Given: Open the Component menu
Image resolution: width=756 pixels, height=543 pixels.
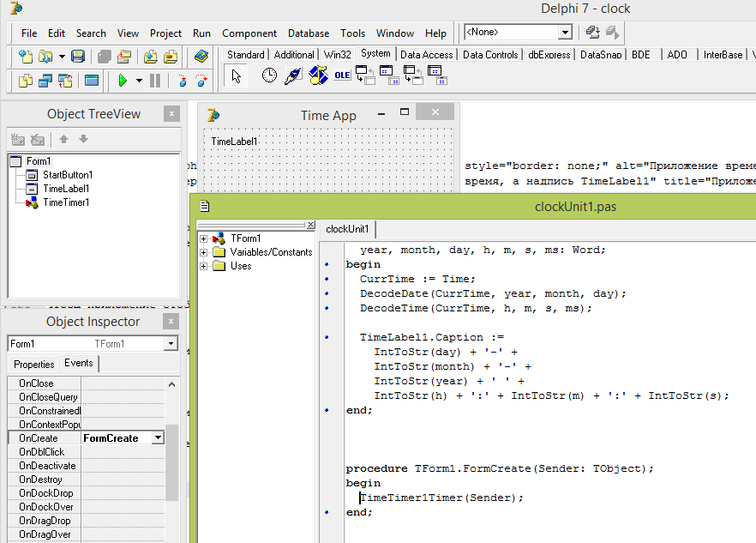Looking at the screenshot, I should [249, 33].
